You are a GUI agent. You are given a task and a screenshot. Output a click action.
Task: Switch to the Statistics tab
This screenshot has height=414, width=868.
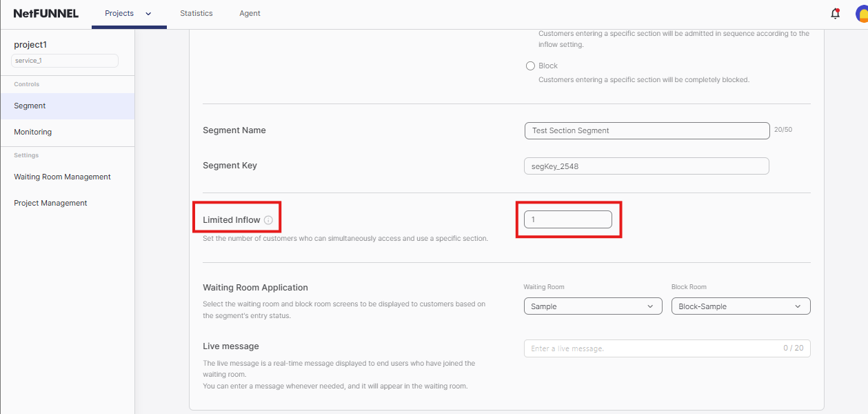(196, 13)
